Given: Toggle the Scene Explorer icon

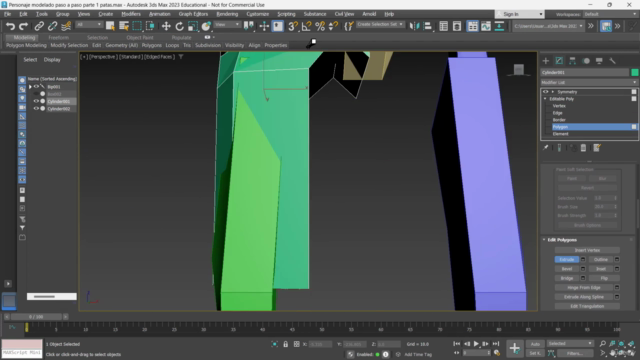Looking at the screenshot, I should point(444,26).
